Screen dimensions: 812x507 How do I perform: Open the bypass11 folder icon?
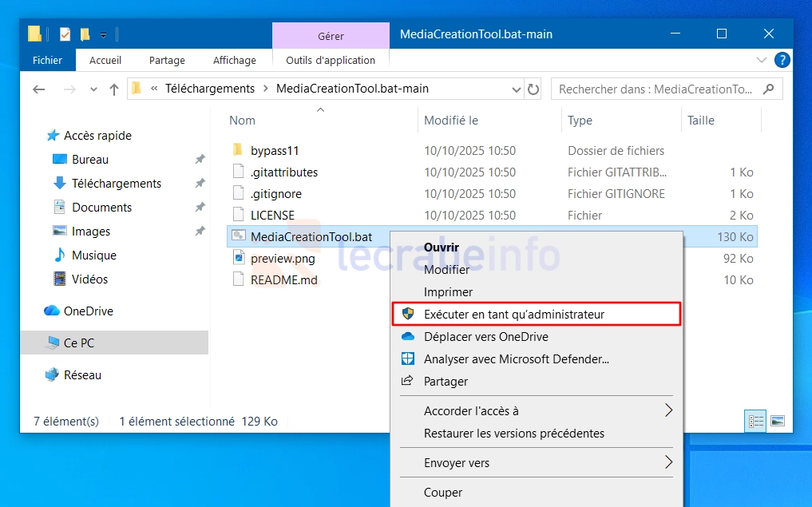pos(237,150)
